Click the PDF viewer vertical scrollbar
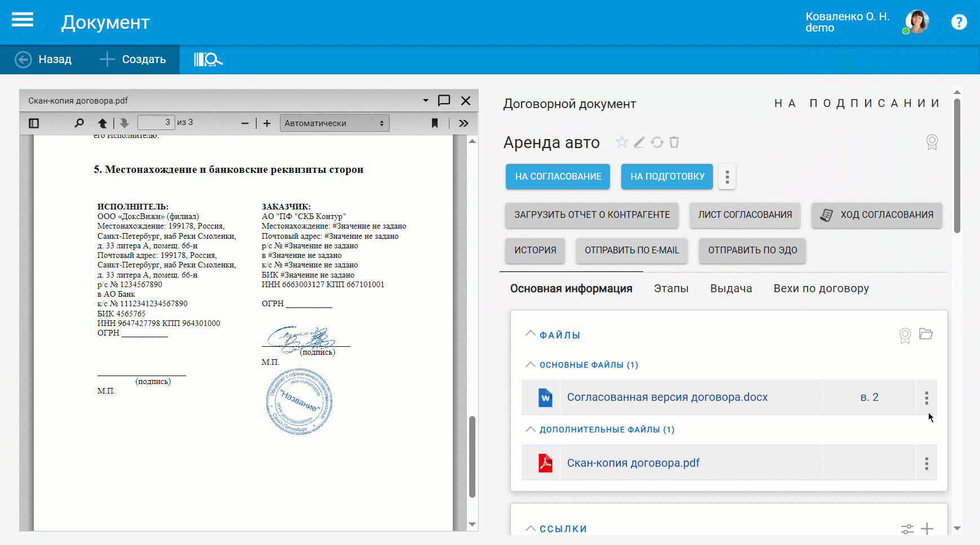The width and height of the screenshot is (980, 545). [472, 456]
